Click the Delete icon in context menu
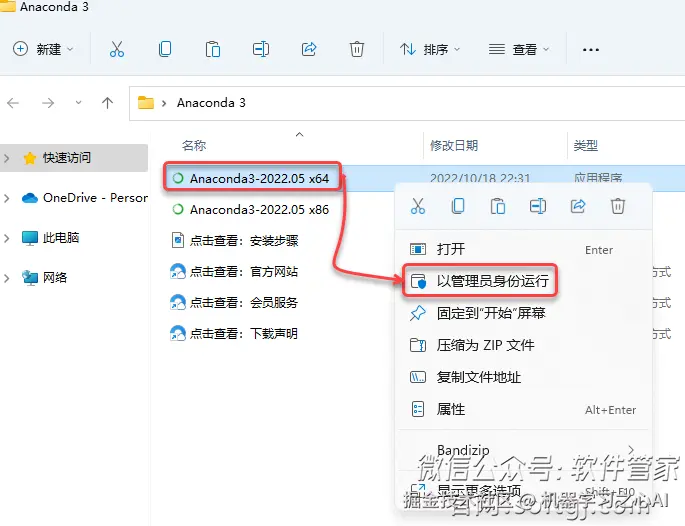The height and width of the screenshot is (526, 685). coord(618,206)
